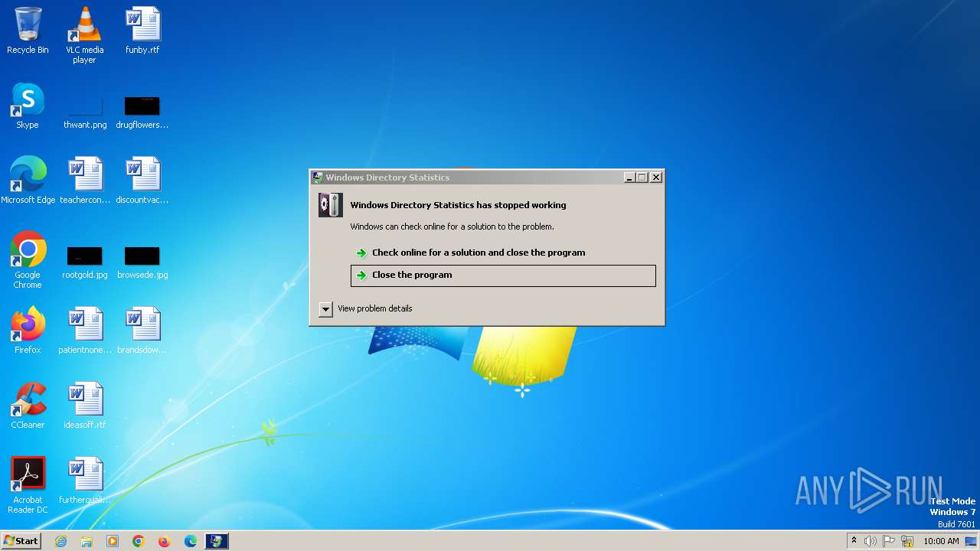Click the network tray icon
The height and width of the screenshot is (551, 980).
click(x=907, y=541)
